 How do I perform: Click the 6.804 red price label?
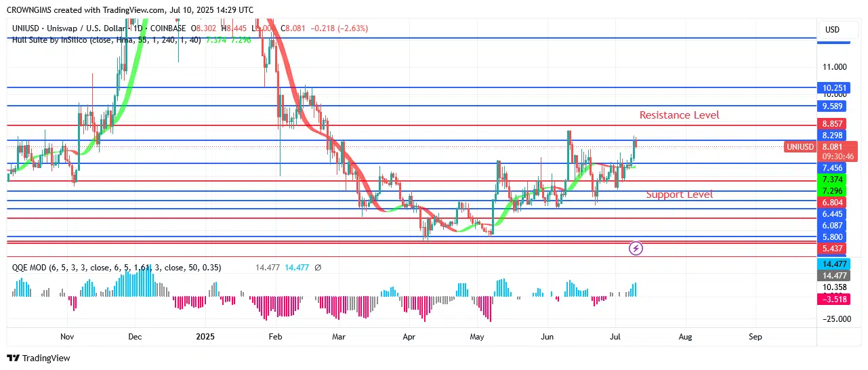(x=832, y=203)
